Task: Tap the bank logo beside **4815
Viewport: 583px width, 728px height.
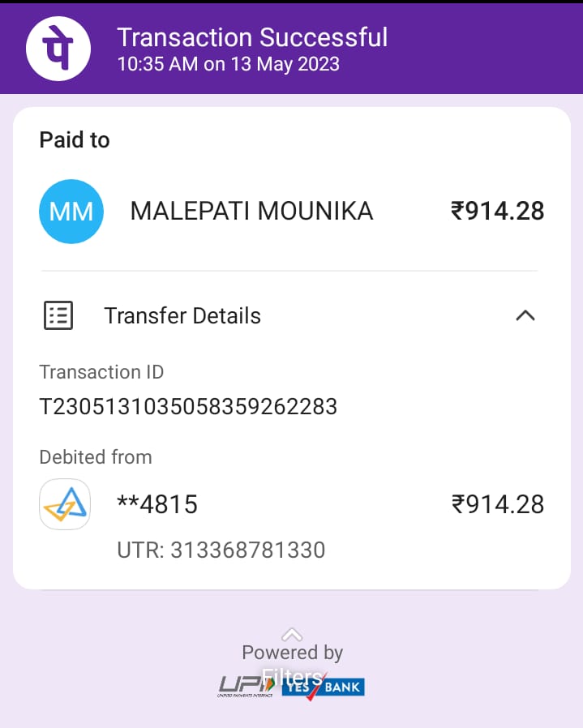Action: [x=65, y=504]
